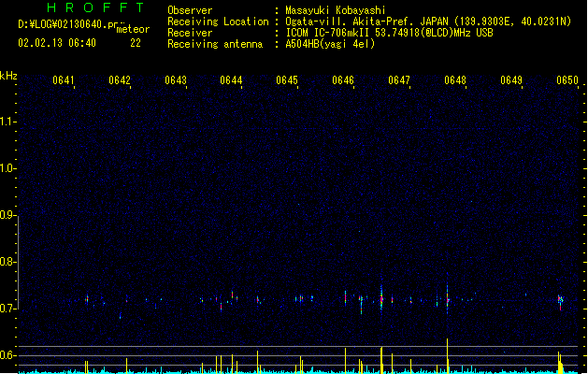Click the 0.6 kHz frequency label
The width and height of the screenshot is (588, 374).
(x=7, y=355)
